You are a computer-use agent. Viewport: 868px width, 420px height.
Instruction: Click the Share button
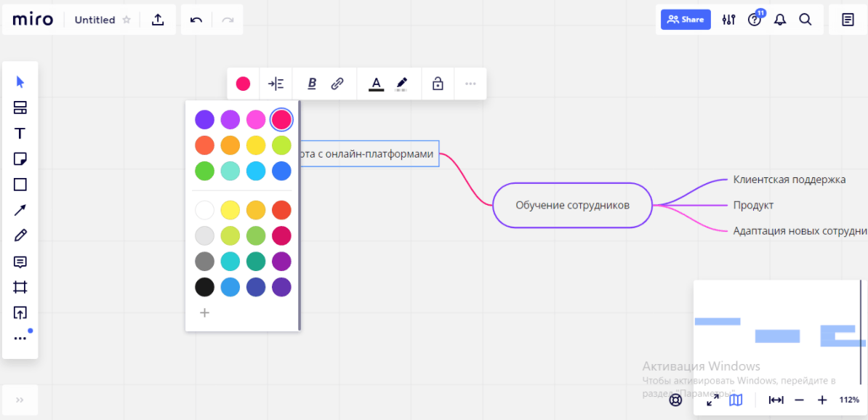point(686,20)
